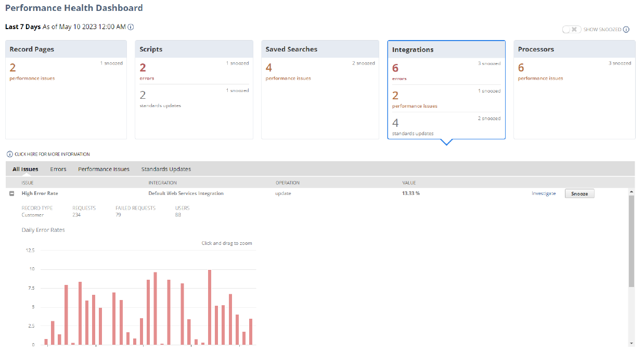Screen dimensions: 644x352
Task: Collapse the High Error Rate issue details
Action: pyautogui.click(x=12, y=193)
